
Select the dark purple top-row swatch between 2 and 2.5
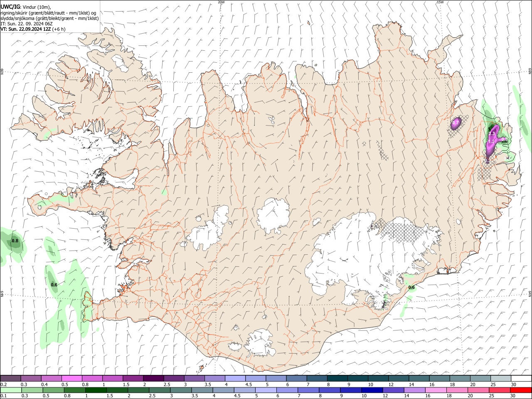click(x=153, y=378)
